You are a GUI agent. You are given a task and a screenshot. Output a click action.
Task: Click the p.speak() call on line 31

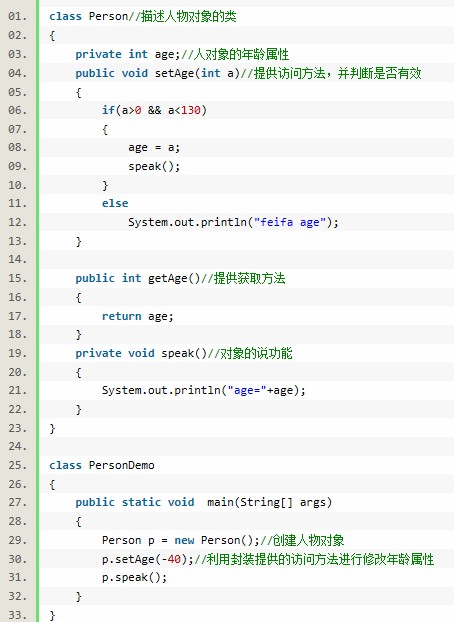(x=135, y=578)
